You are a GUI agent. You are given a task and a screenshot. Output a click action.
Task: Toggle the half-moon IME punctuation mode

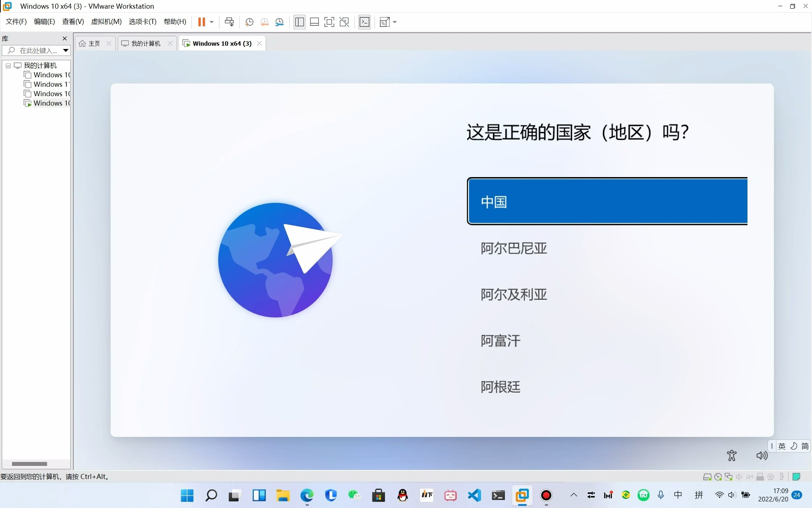pos(794,446)
